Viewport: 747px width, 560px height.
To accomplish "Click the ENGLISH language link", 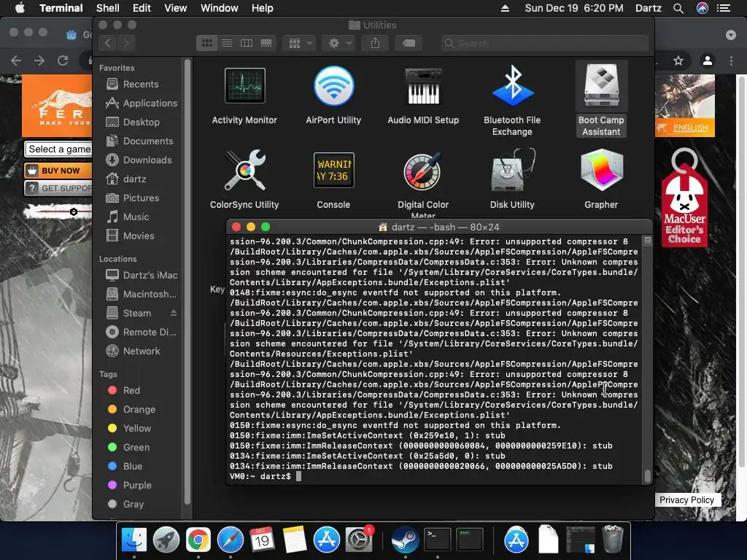I will click(690, 128).
